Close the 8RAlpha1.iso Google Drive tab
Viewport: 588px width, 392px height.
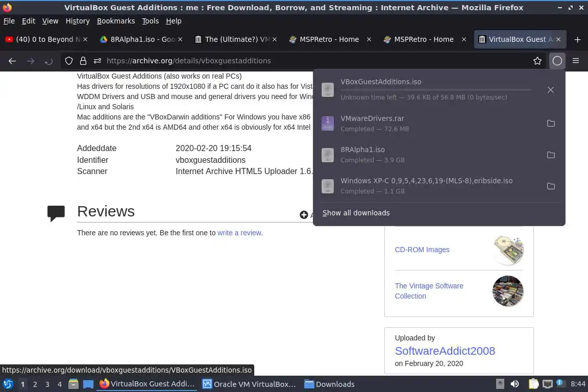pos(180,39)
